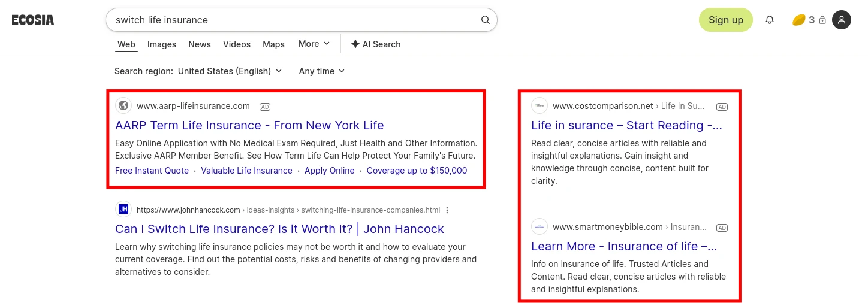The image size is (868, 303).
Task: Open the Search region dropdown
Action: pyautogui.click(x=198, y=71)
